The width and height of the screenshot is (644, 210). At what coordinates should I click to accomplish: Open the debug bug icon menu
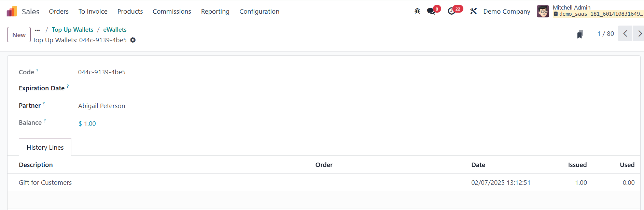(x=417, y=11)
